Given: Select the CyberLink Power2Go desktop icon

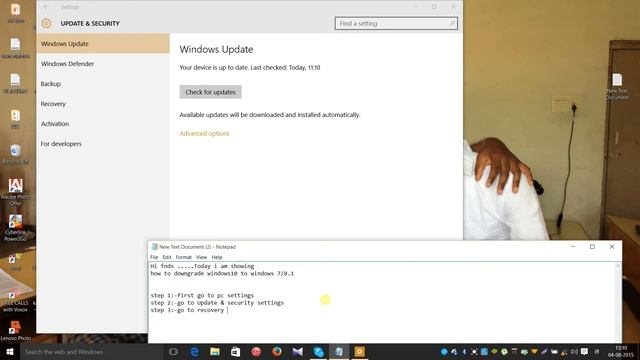Looking at the screenshot, I should click(x=16, y=228).
